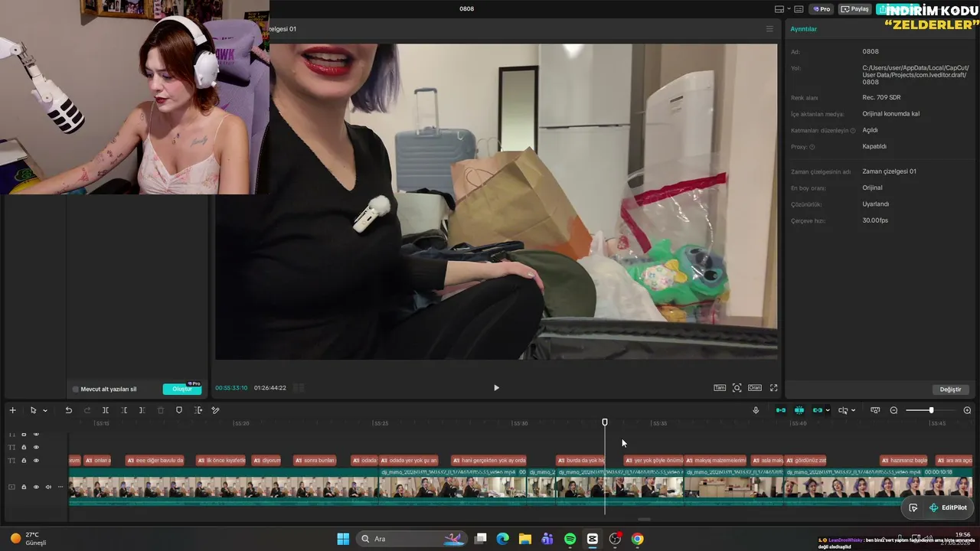Image resolution: width=980 pixels, height=551 pixels.
Task: Add a marker with the shield icon
Action: (179, 410)
